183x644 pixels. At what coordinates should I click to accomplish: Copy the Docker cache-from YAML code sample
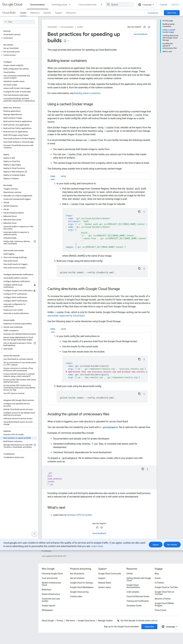click(x=139, y=211)
